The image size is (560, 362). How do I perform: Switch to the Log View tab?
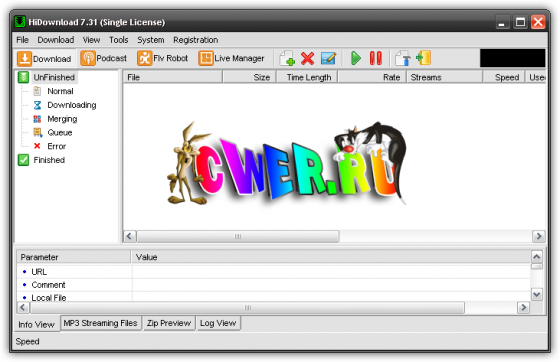pyautogui.click(x=218, y=323)
